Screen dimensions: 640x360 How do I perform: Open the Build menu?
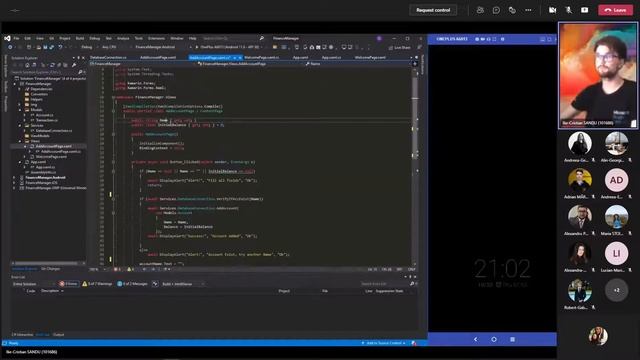[80, 38]
